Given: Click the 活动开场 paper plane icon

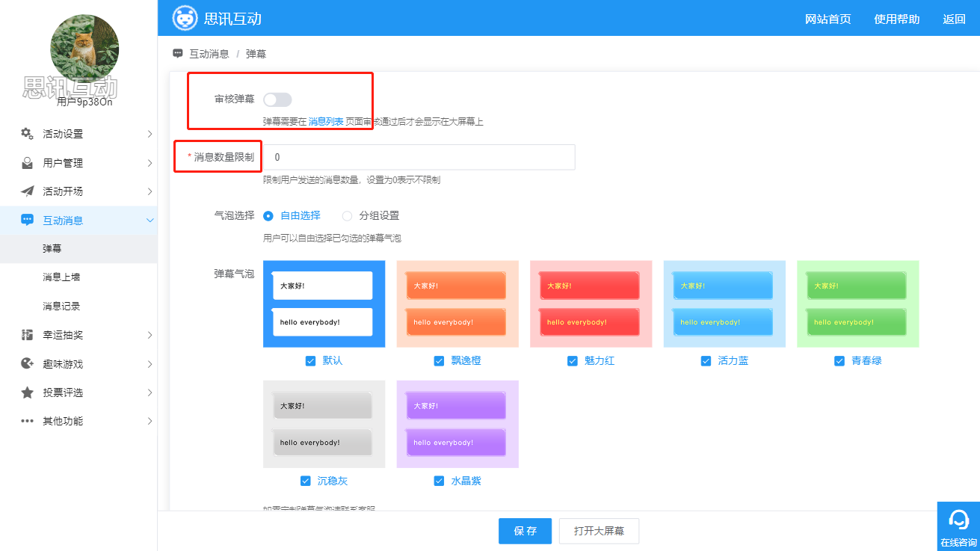Looking at the screenshot, I should pyautogui.click(x=27, y=191).
